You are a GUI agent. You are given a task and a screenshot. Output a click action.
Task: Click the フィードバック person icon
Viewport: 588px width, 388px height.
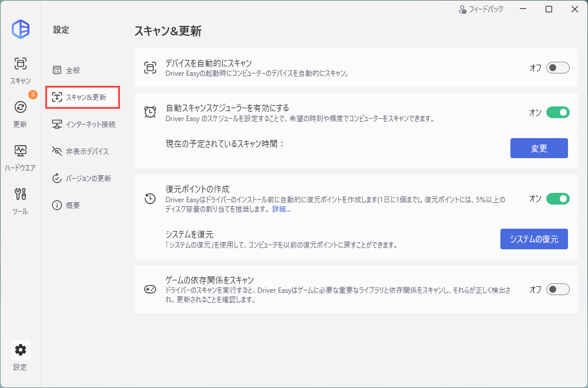462,9
